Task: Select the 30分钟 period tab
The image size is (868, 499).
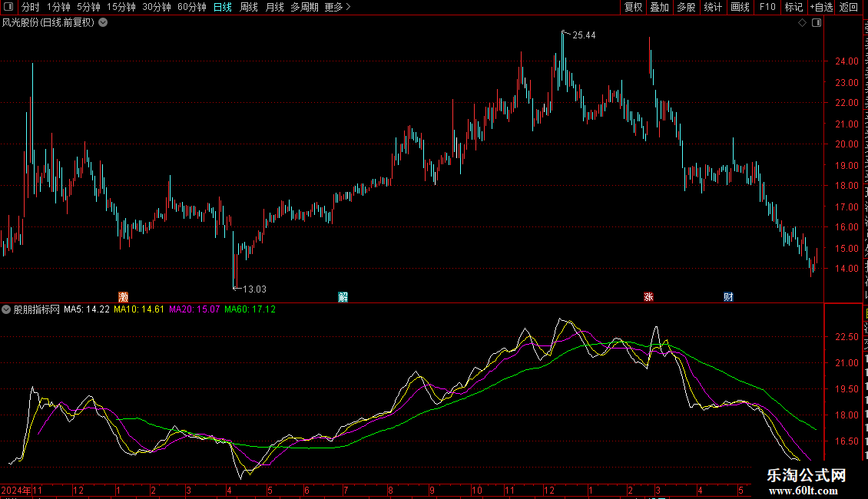Action: point(157,7)
